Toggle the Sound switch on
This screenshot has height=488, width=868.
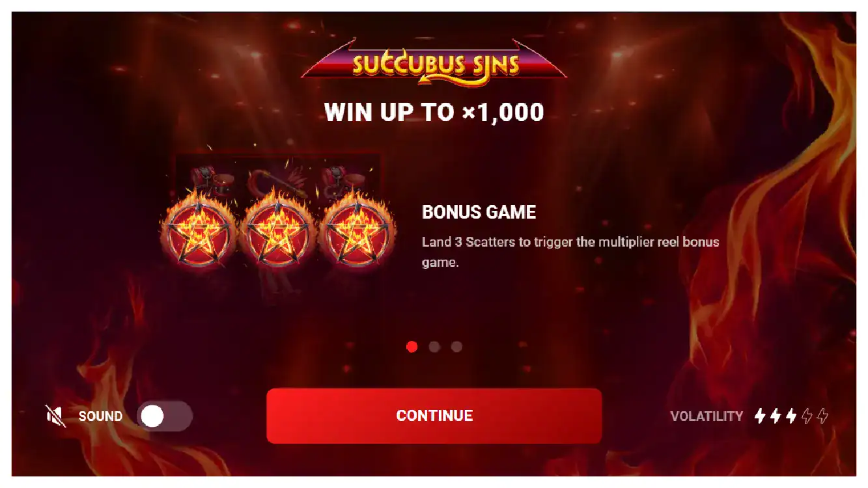tap(165, 416)
